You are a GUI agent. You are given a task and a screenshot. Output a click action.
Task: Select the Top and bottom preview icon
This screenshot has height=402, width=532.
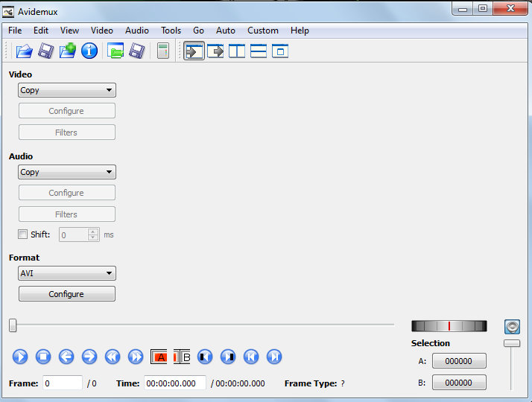259,51
